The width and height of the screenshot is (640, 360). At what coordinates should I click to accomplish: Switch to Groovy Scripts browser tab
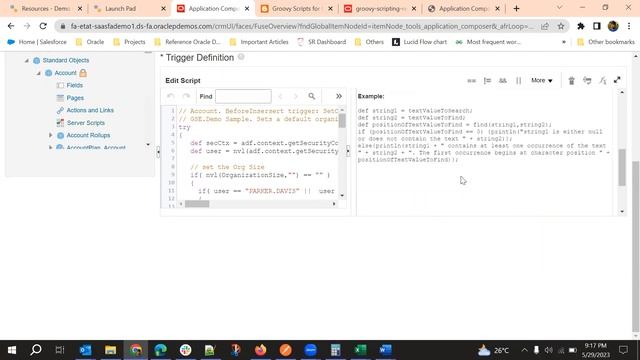(297, 8)
